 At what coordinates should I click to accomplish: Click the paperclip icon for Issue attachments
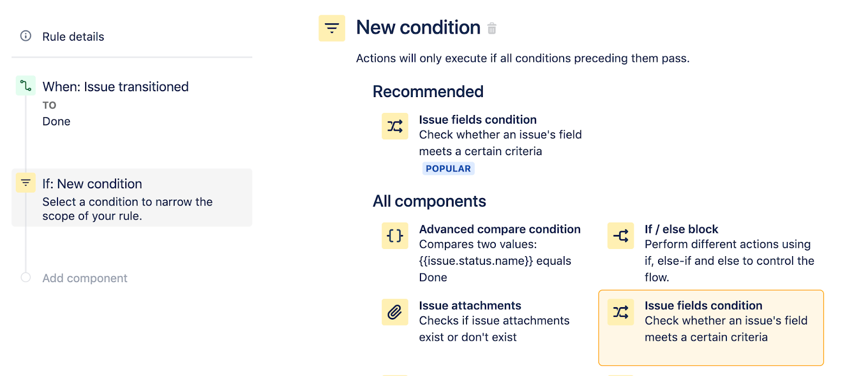[x=395, y=312]
